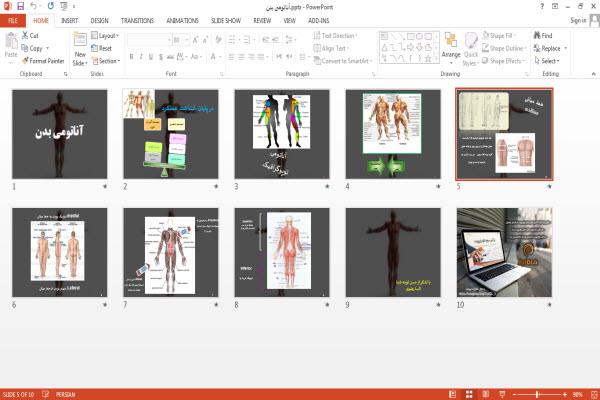Toggle Italic formatting

141,57
